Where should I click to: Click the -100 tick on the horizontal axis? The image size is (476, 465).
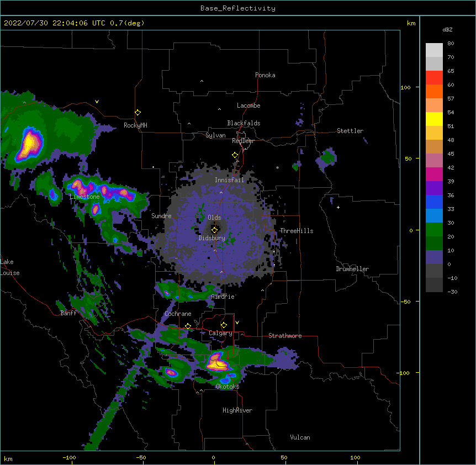pyautogui.click(x=69, y=457)
